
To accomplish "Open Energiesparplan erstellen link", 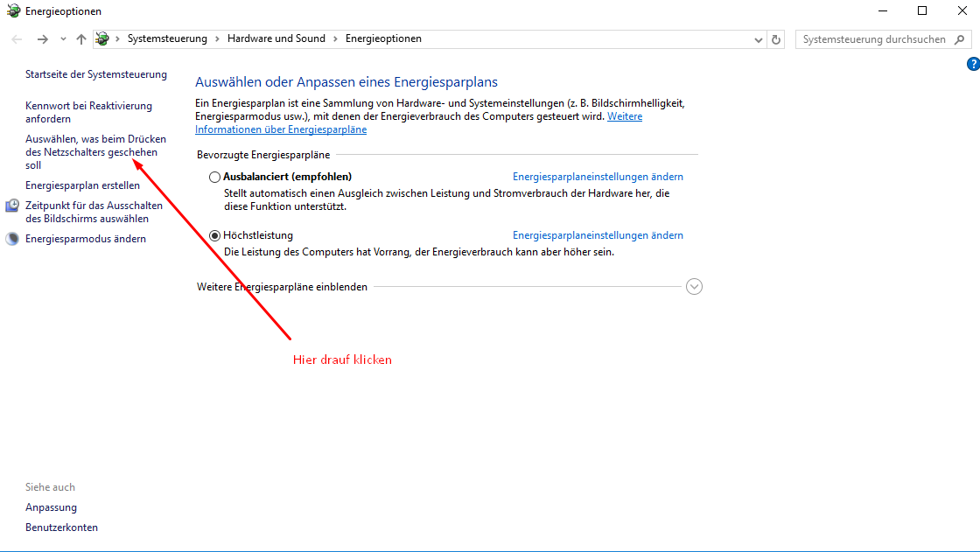I will pyautogui.click(x=82, y=185).
